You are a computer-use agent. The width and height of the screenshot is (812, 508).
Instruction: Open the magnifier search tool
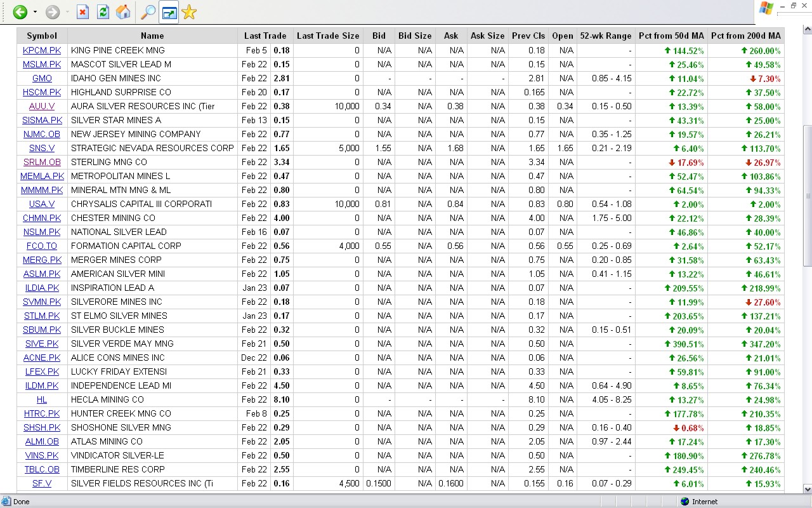click(x=147, y=12)
